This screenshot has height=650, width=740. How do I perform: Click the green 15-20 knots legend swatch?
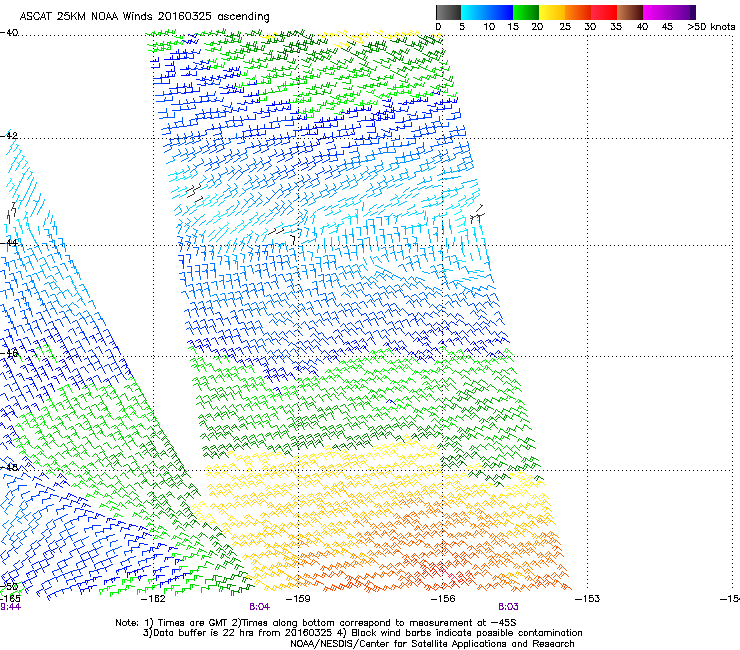(526, 12)
